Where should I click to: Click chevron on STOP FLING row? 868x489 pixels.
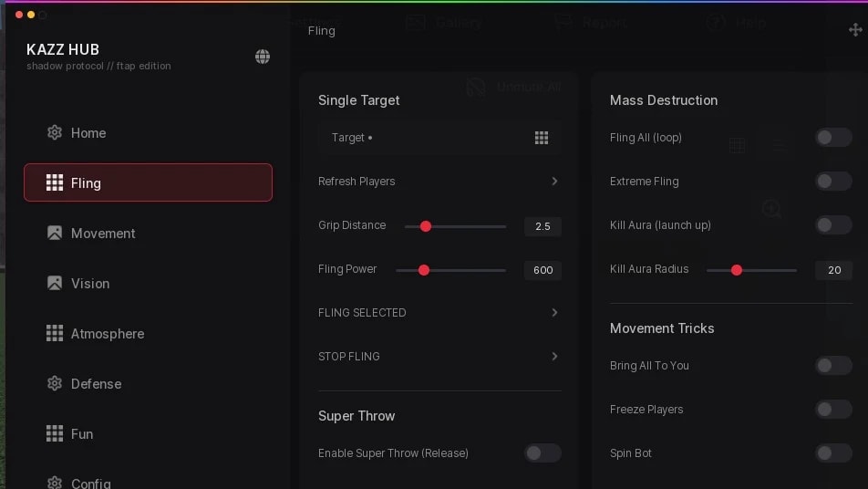554,356
